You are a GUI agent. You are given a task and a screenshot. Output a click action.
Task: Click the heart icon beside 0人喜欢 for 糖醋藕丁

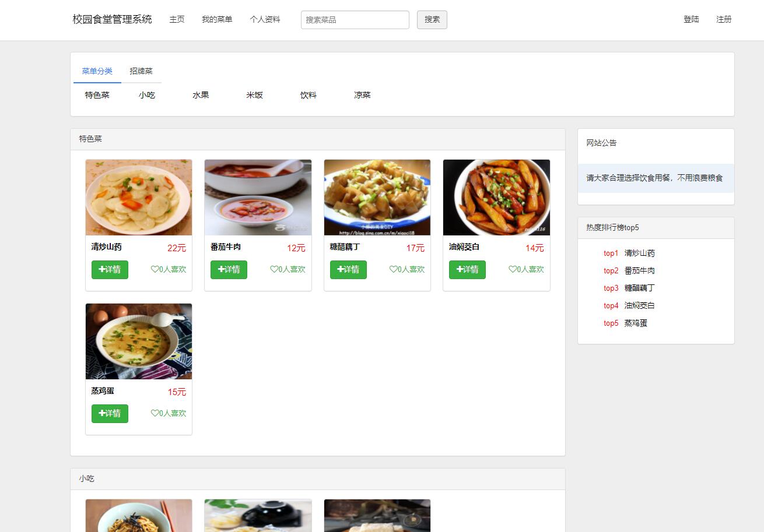(394, 269)
